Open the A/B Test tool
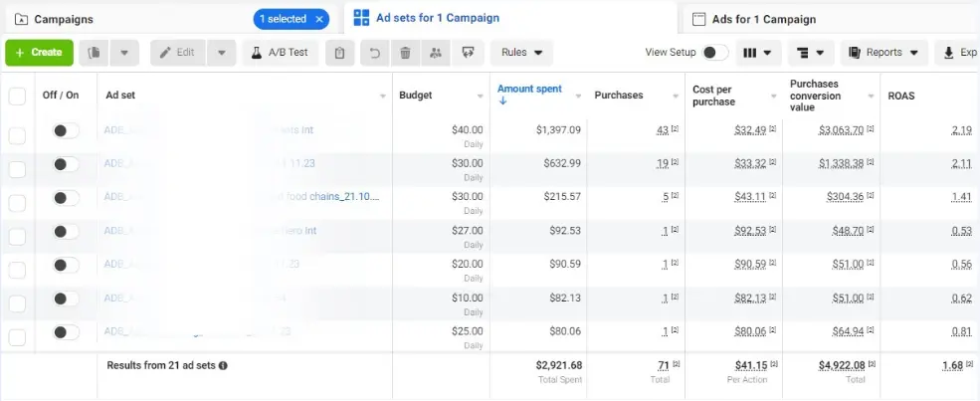This screenshot has width=980, height=401. coord(281,53)
